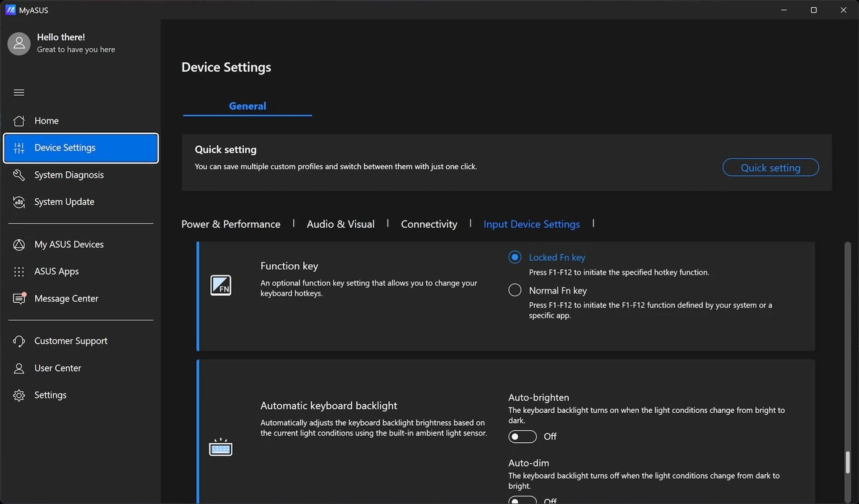The width and height of the screenshot is (859, 504).
Task: Click the Message Center notification icon
Action: (x=19, y=298)
